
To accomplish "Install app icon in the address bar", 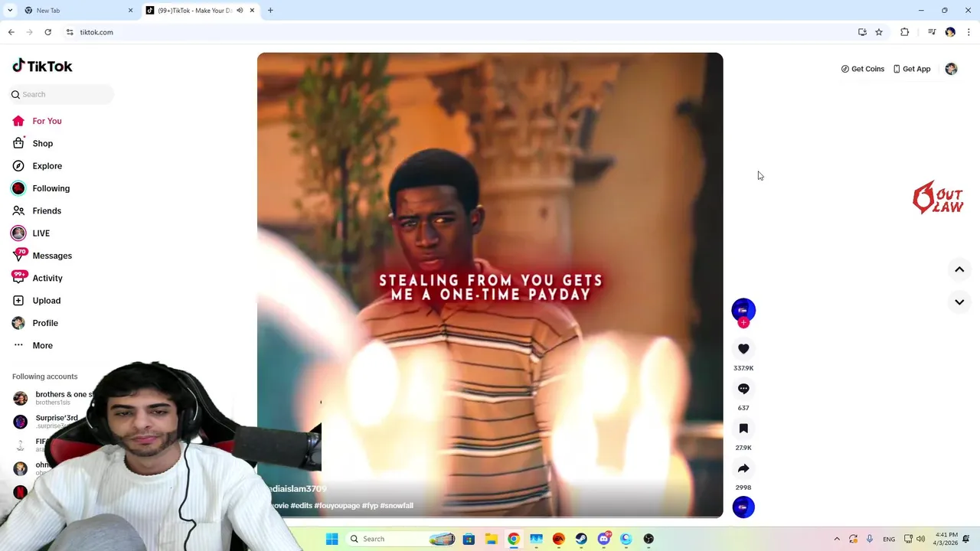I will click(862, 32).
